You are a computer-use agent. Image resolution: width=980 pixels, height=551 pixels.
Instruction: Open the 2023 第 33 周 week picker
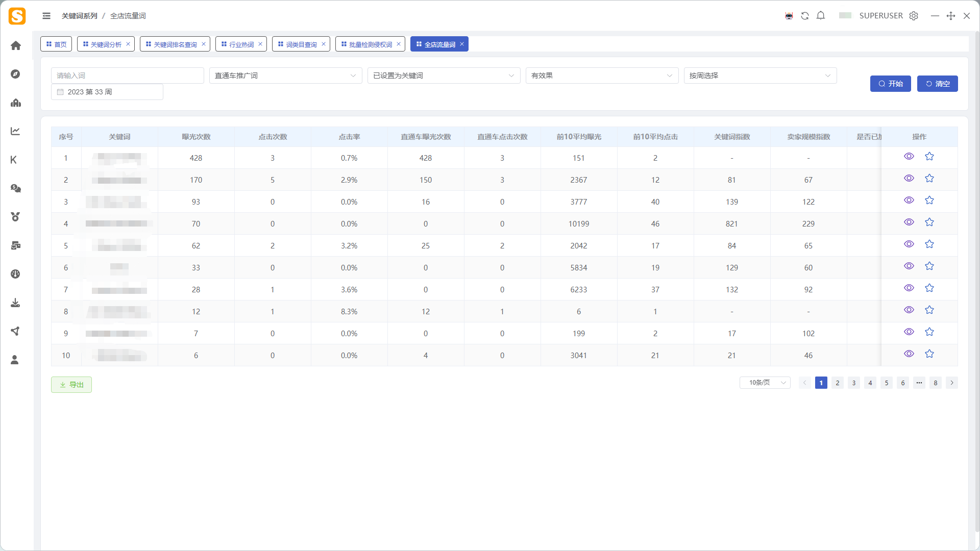[107, 92]
